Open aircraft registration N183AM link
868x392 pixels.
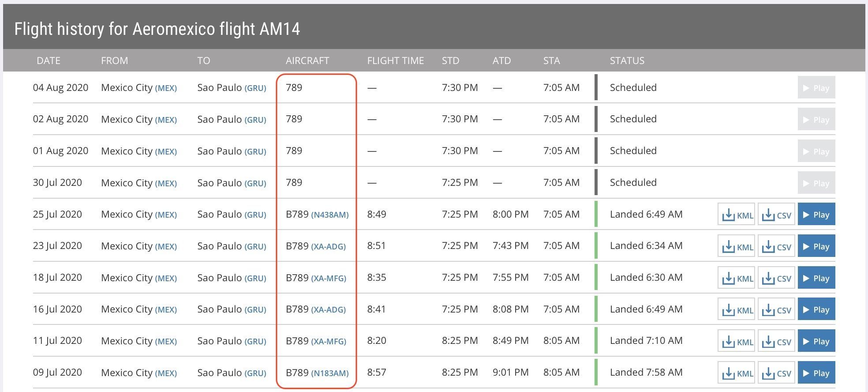coord(330,373)
